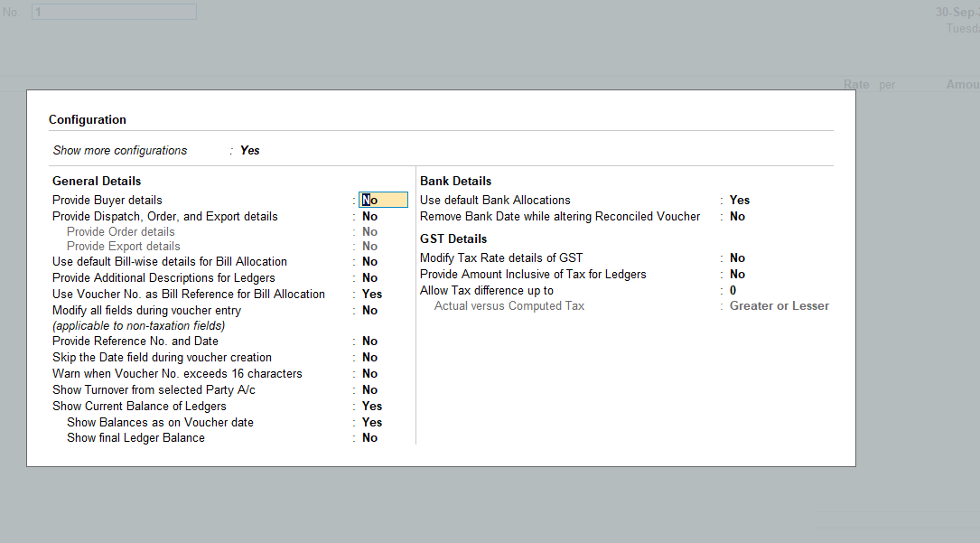Toggle Show more configurations Yes value

click(x=249, y=150)
